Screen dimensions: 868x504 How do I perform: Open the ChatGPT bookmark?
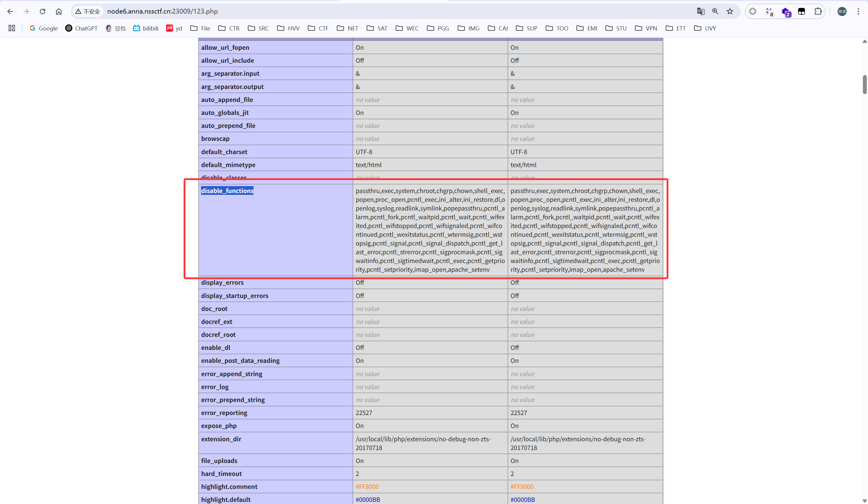click(81, 28)
